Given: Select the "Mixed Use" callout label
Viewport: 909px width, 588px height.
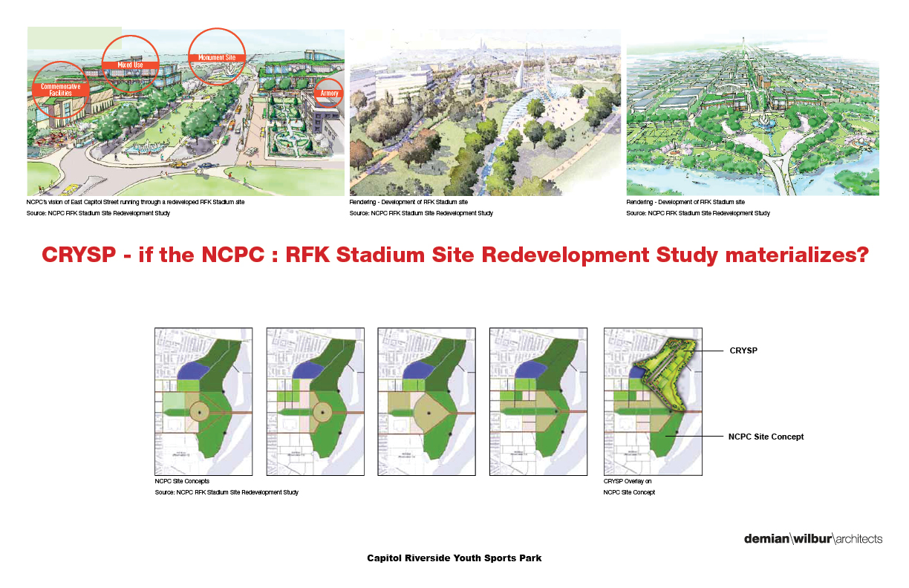Looking at the screenshot, I should pos(131,65).
